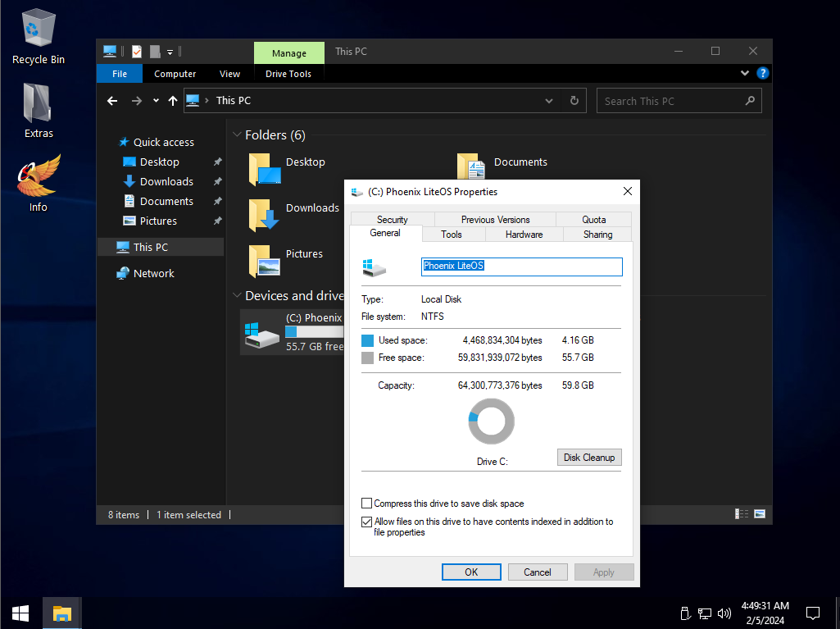Click the drive label text field

coord(521,267)
